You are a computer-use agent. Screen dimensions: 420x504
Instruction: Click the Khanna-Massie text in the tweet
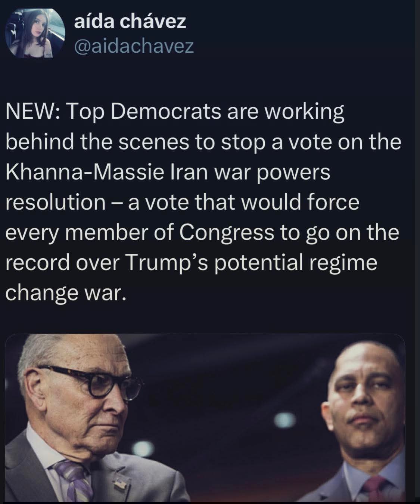[85, 172]
